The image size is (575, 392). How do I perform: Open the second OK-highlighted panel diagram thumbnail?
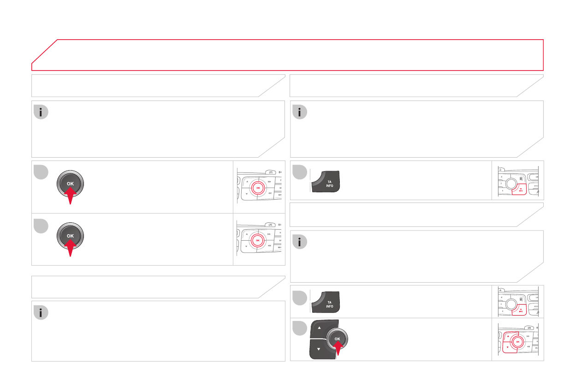click(259, 239)
